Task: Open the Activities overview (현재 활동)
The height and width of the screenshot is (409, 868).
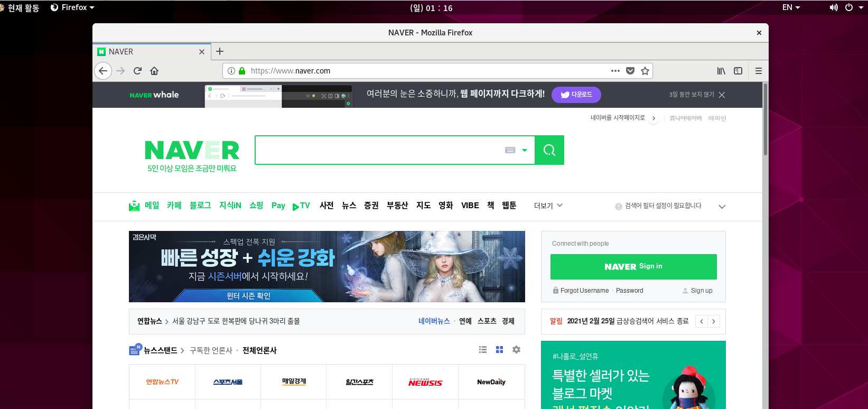Action: (x=23, y=8)
